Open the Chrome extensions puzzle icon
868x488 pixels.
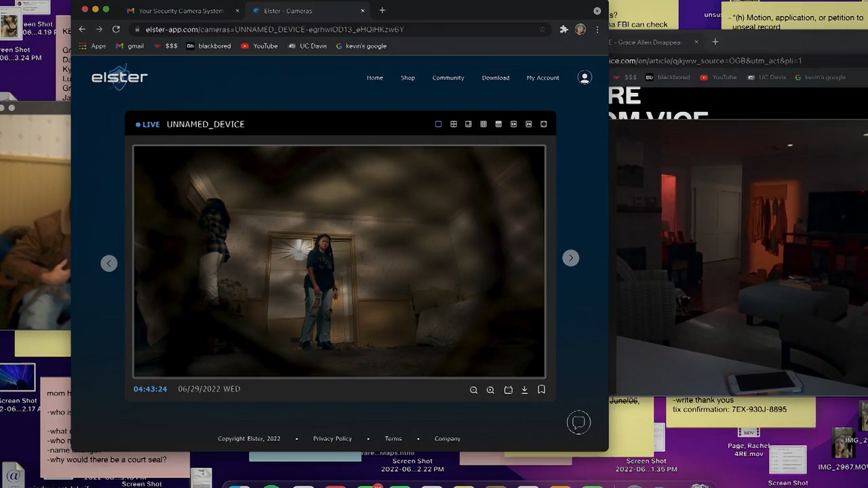click(x=564, y=30)
